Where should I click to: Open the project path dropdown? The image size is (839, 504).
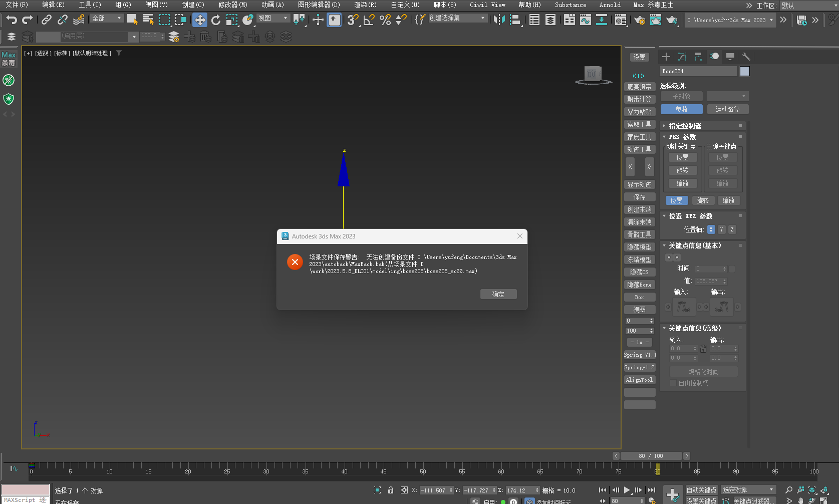(x=730, y=20)
